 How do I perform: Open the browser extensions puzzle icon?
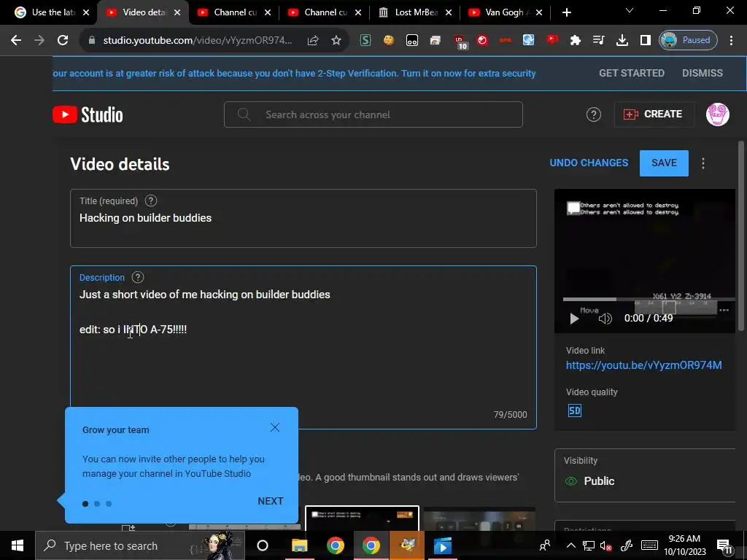(576, 41)
